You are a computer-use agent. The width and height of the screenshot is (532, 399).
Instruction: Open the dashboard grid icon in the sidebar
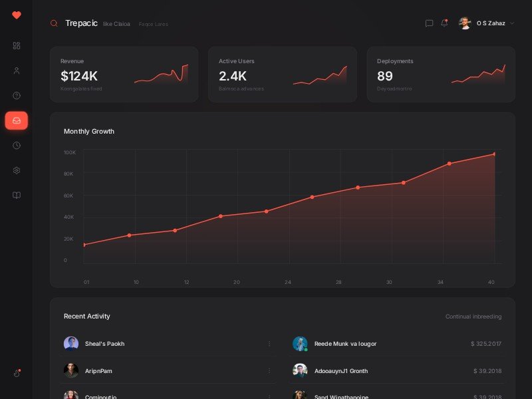click(x=17, y=46)
